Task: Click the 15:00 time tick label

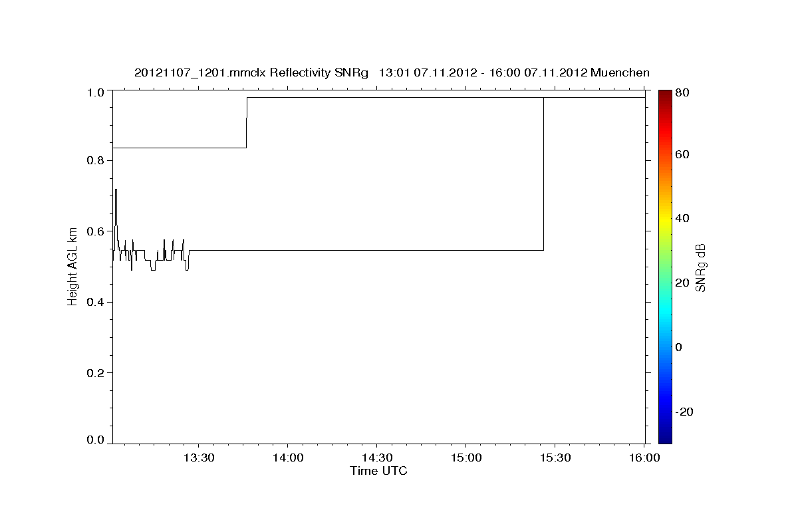Action: 465,458
